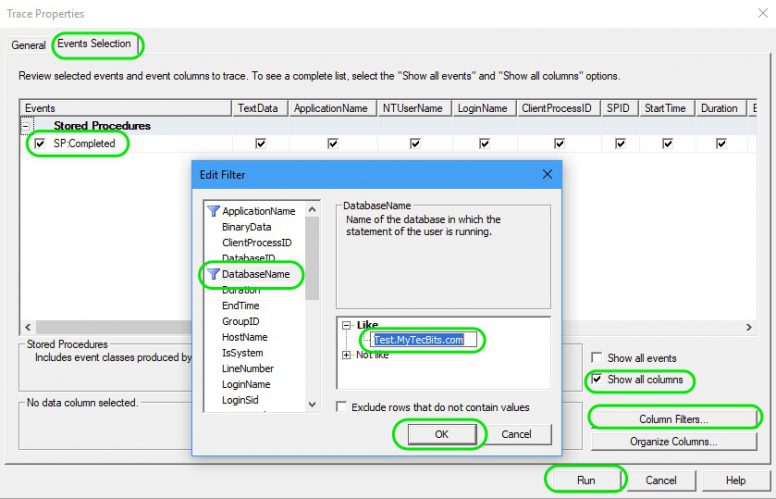Toggle Duration checkbox for SP:Completed
Screen dimensions: 776x499
tap(721, 144)
